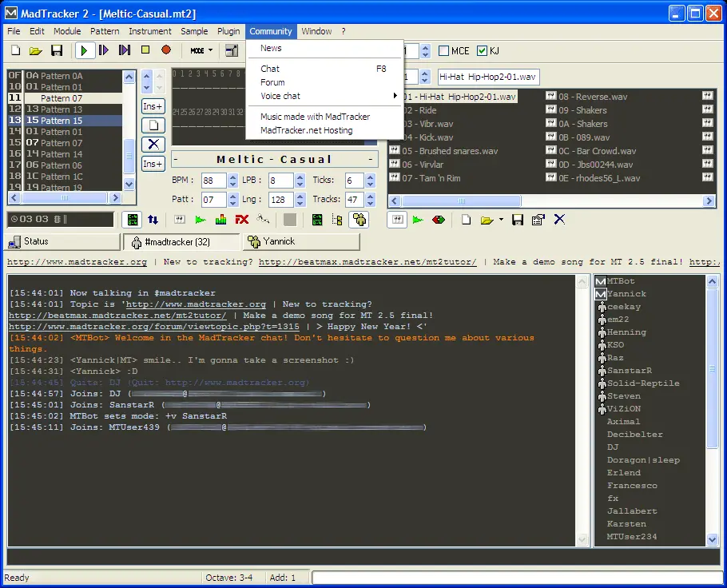Click the green Play song button

click(x=84, y=50)
